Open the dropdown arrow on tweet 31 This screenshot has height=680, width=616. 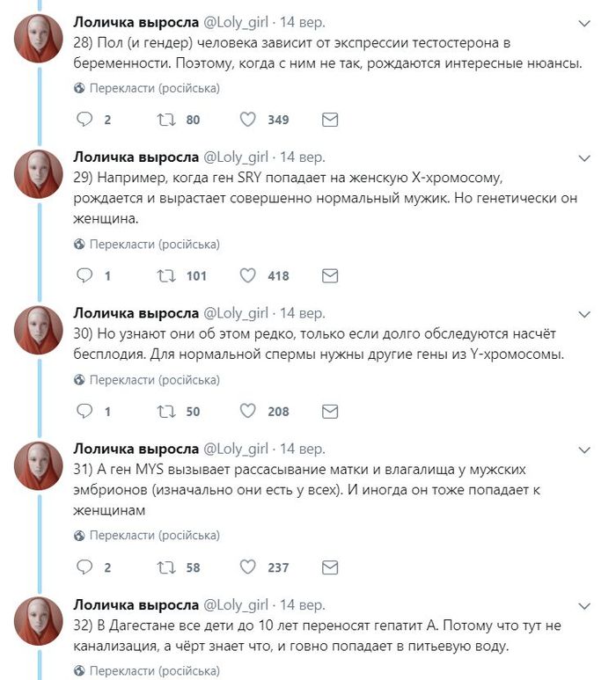click(x=584, y=450)
